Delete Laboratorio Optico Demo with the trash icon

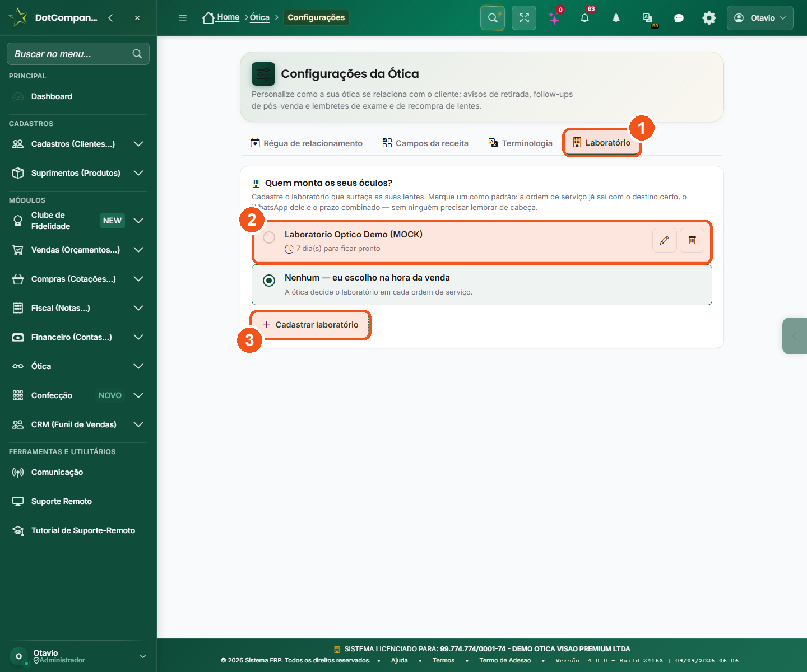[692, 240]
